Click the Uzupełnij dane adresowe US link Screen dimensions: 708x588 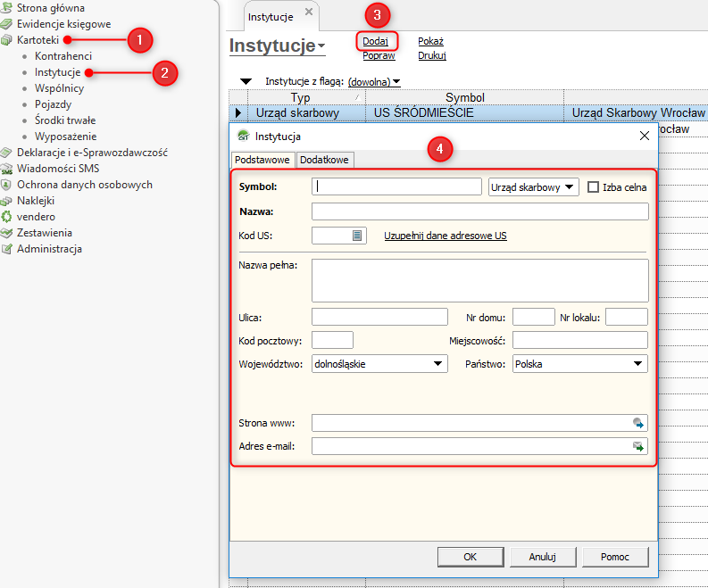[445, 236]
